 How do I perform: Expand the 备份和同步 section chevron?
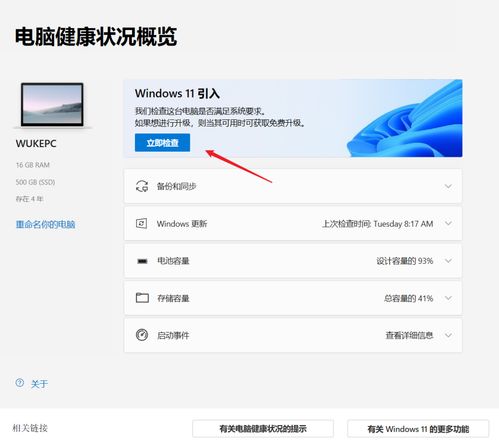tap(448, 186)
